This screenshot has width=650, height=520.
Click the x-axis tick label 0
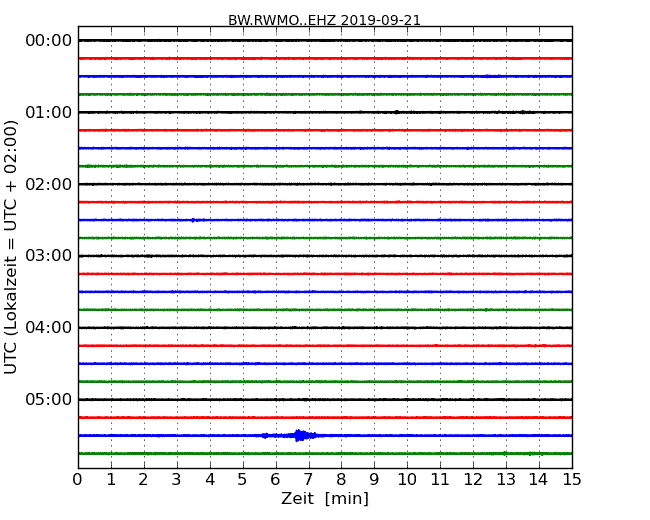click(x=78, y=480)
